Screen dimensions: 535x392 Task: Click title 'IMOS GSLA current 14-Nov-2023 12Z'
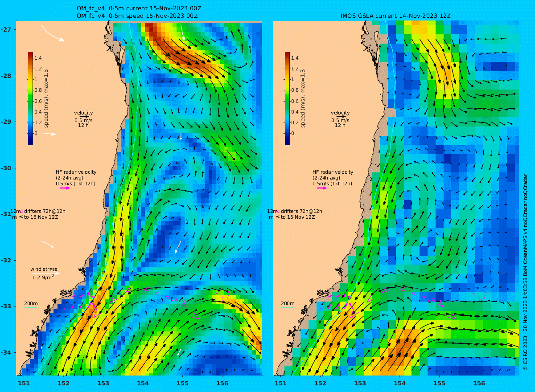395,16
